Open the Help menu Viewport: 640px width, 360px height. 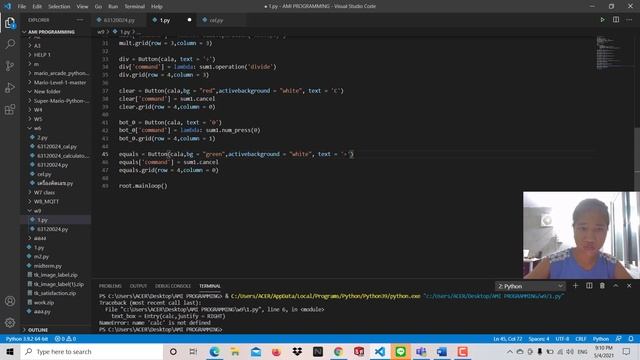tap(157, 7)
